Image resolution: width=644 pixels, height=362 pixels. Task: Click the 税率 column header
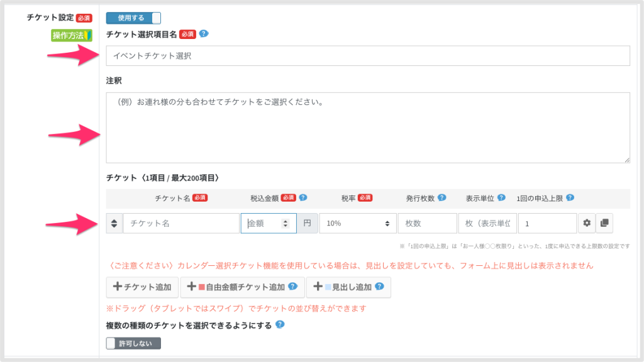(x=348, y=198)
